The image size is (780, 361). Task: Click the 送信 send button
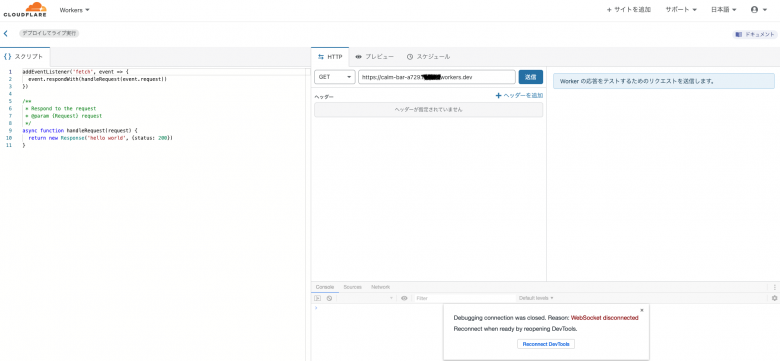point(531,77)
